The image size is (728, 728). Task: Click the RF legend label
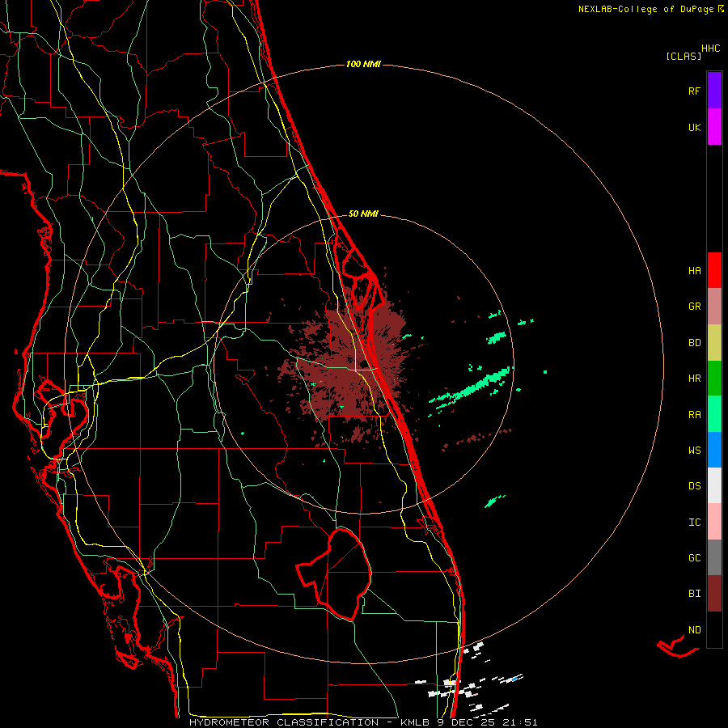pos(694,91)
